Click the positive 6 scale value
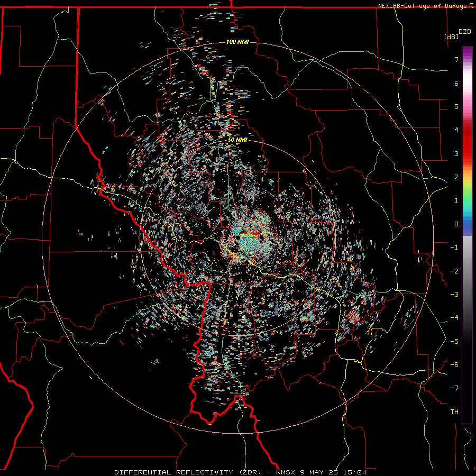The image size is (476, 476). (456, 83)
